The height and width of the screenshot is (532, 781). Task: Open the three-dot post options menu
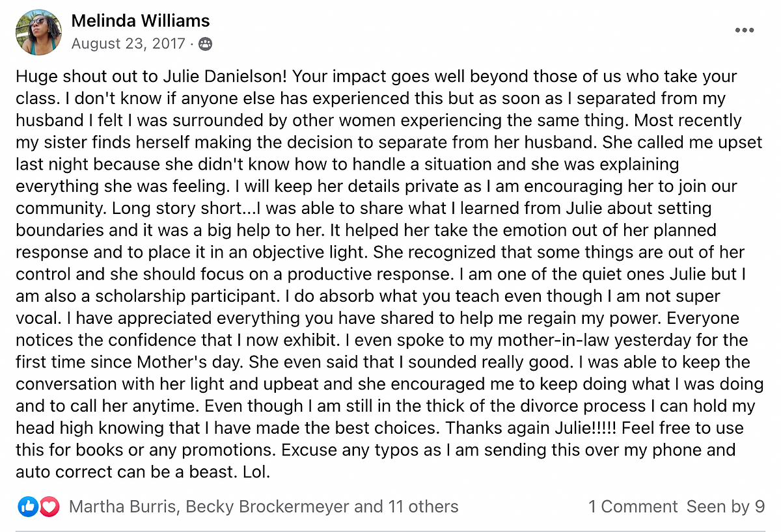pos(744,30)
